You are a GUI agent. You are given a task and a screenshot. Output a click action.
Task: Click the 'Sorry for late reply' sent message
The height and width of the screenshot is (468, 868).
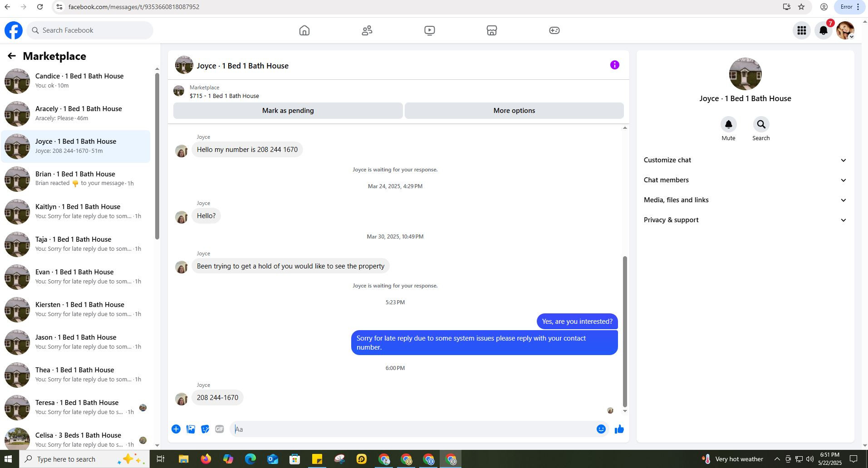tap(485, 343)
